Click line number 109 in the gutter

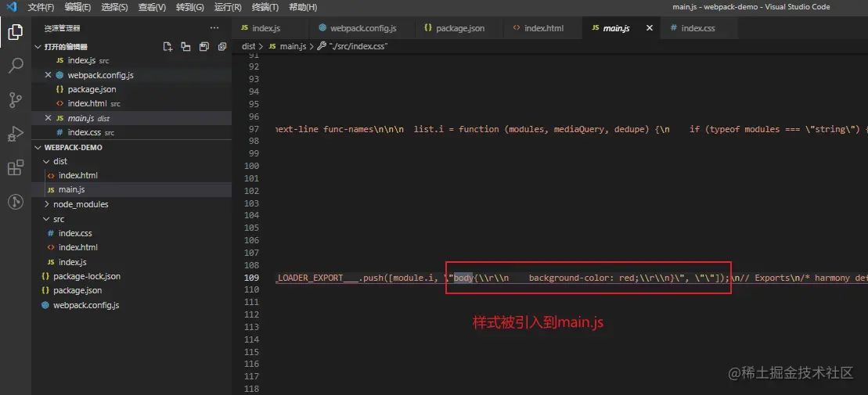click(251, 277)
